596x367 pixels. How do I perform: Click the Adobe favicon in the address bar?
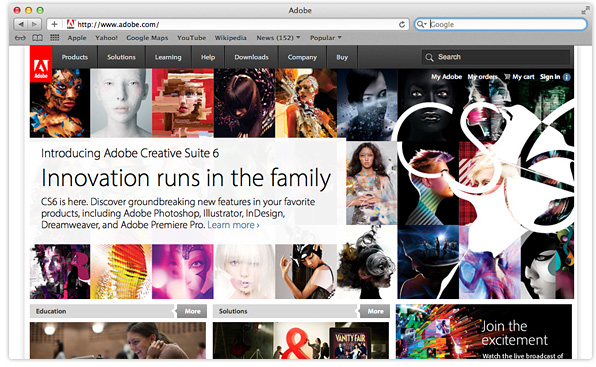[70, 24]
